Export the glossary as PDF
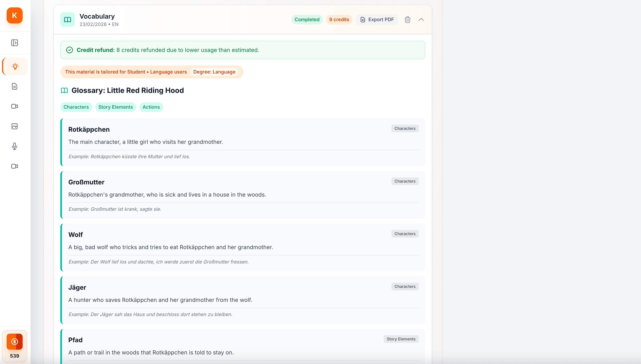 click(x=377, y=20)
